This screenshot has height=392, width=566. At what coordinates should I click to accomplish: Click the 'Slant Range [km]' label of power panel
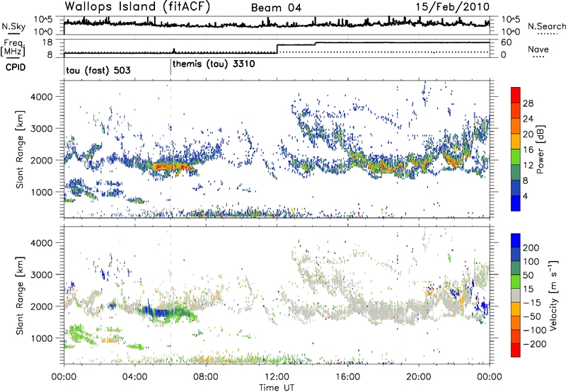click(20, 149)
